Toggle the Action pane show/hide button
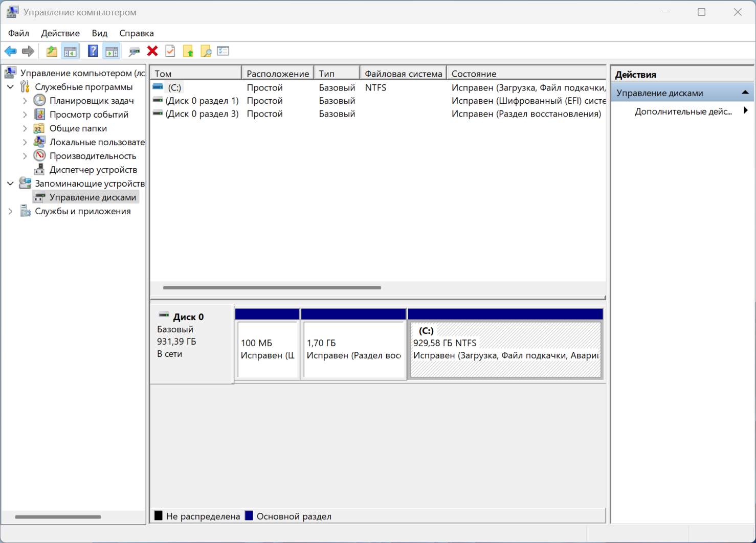 point(112,51)
